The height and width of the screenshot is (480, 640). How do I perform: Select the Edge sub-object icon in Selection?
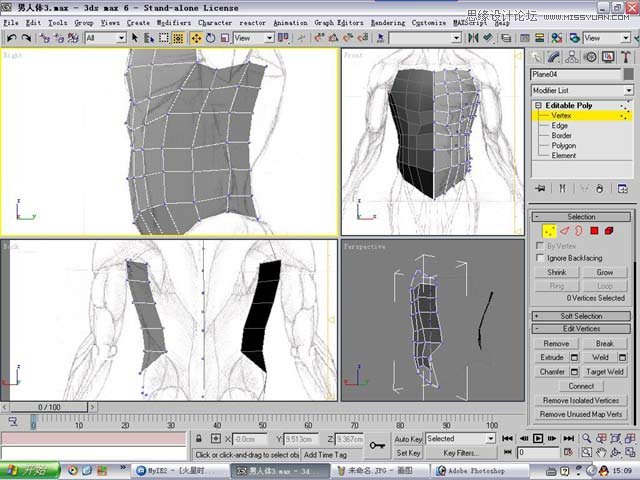(x=562, y=231)
